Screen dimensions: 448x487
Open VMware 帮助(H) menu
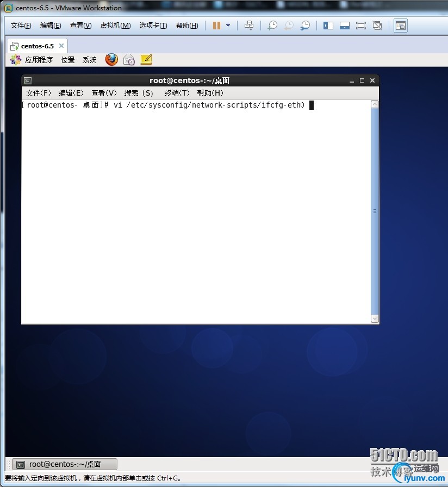pyautogui.click(x=187, y=26)
